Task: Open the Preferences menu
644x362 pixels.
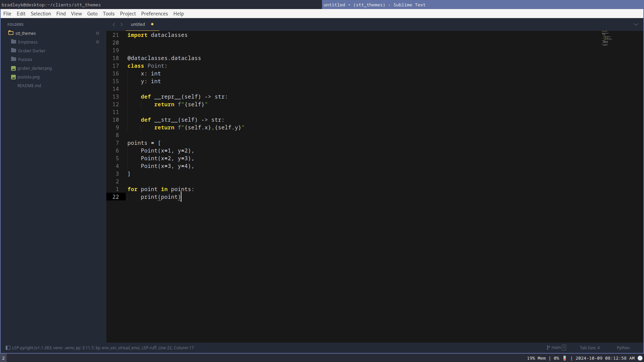Action: coord(154,14)
